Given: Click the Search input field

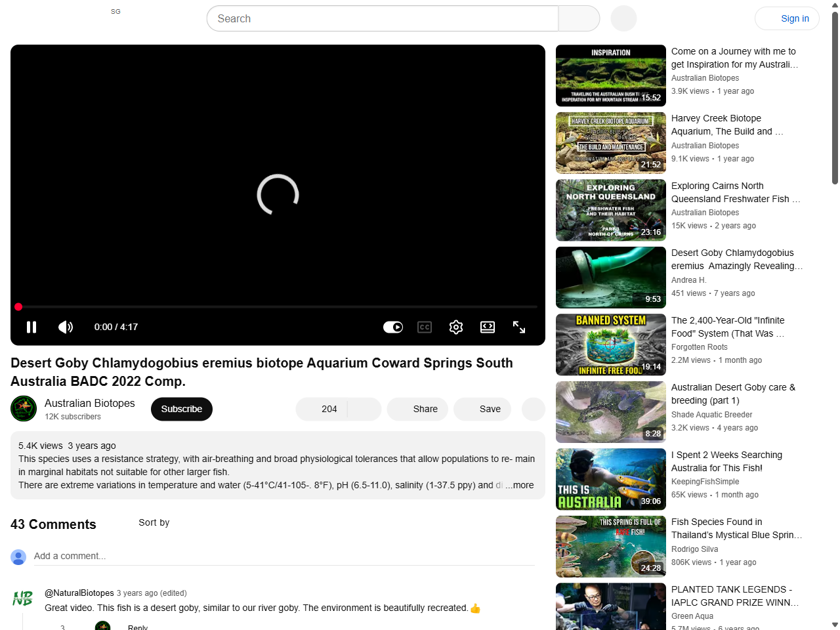Looking at the screenshot, I should [383, 18].
